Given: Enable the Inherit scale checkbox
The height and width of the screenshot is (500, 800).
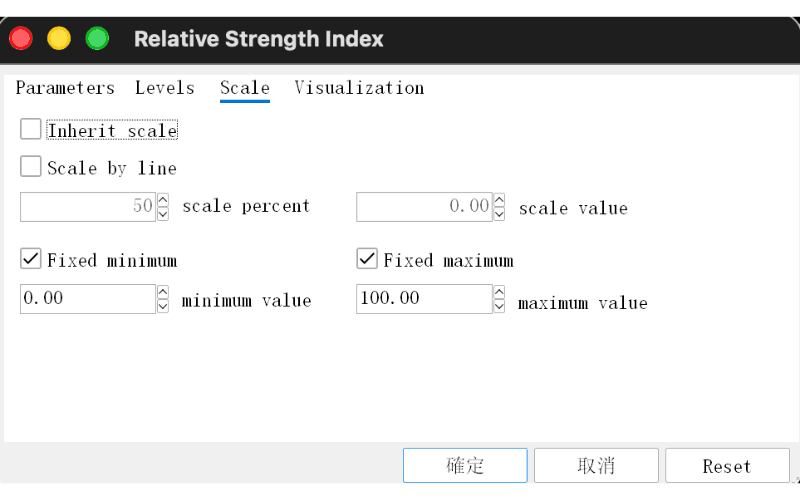Looking at the screenshot, I should [31, 129].
